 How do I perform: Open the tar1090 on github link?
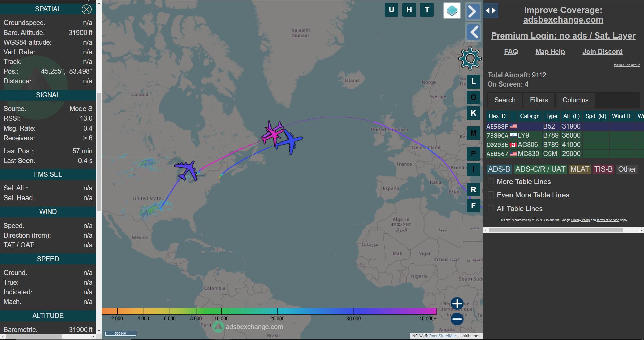coord(627,65)
